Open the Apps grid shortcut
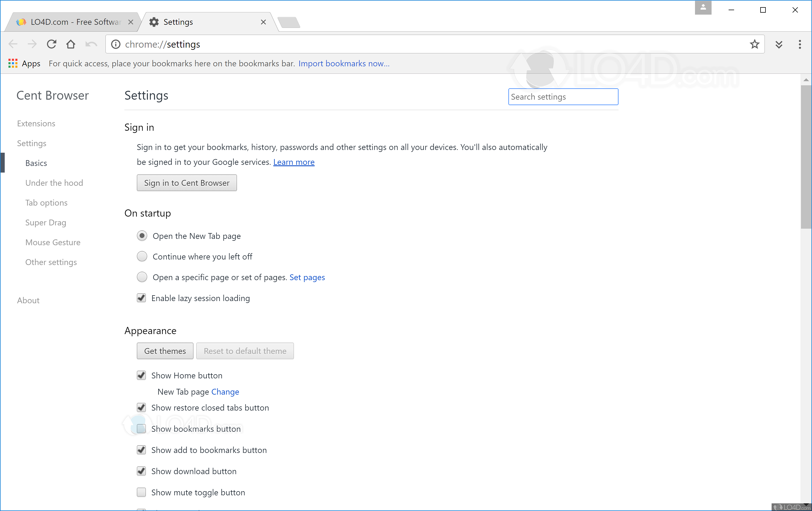This screenshot has height=511, width=812. pos(13,63)
